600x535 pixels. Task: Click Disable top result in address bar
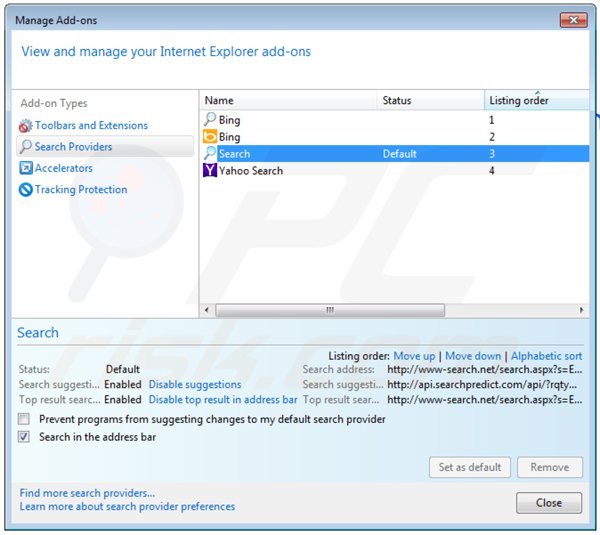pyautogui.click(x=223, y=400)
